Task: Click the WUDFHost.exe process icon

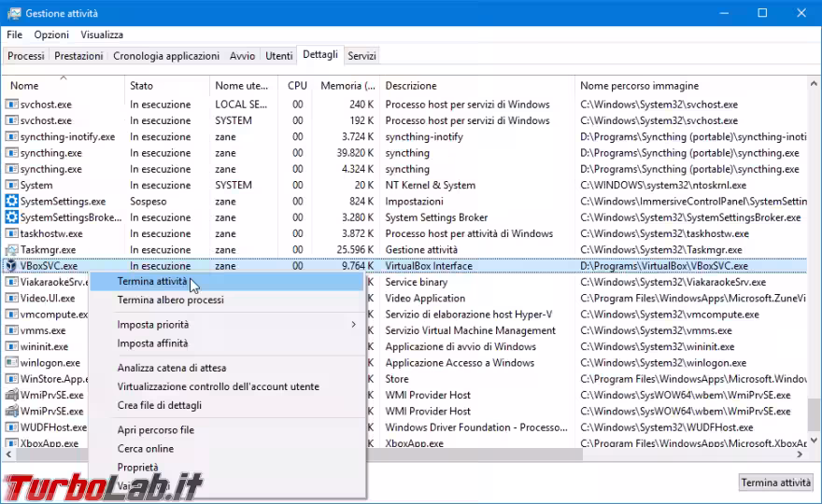Action: 11,427
